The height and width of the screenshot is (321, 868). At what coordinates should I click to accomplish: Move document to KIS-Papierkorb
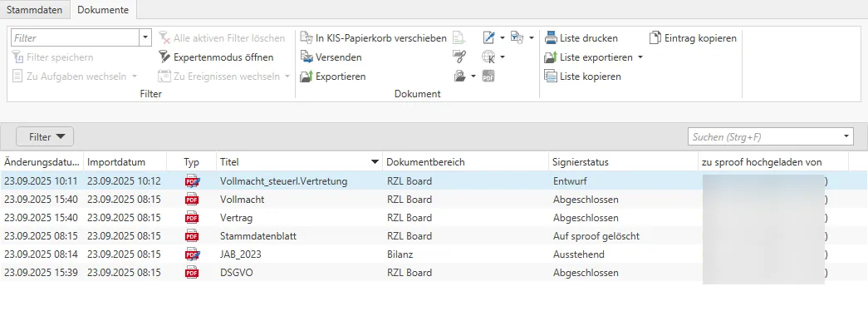point(373,37)
